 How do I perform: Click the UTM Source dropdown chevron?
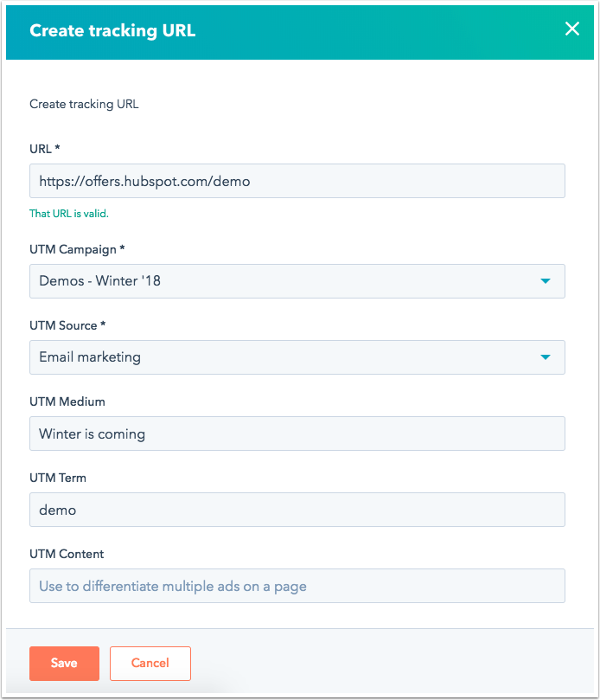(x=546, y=356)
